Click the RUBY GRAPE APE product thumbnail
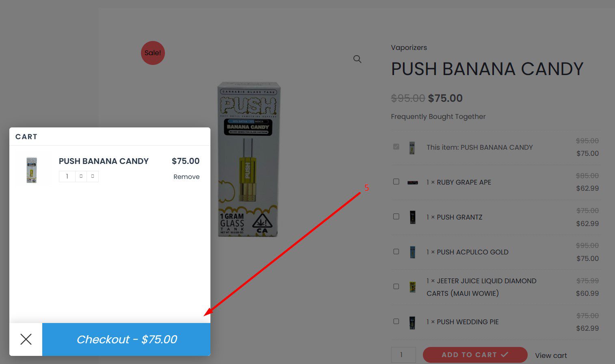Screen dimensions: 615x364 [412, 183]
